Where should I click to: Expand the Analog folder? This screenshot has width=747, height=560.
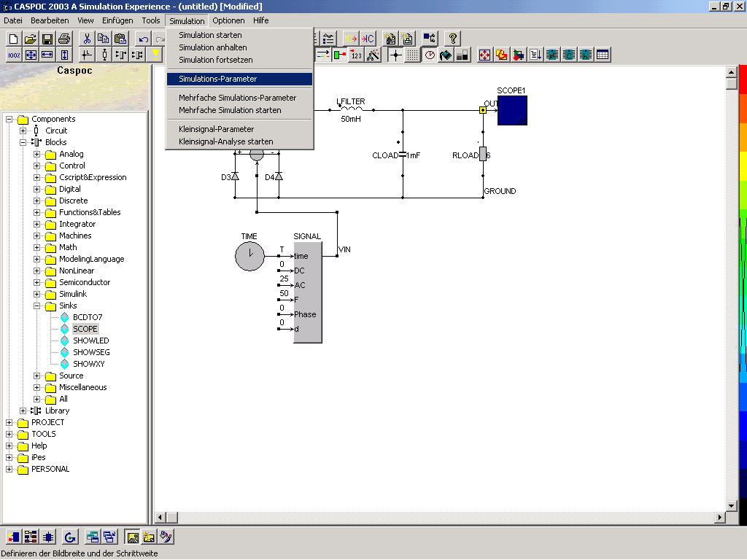point(36,155)
